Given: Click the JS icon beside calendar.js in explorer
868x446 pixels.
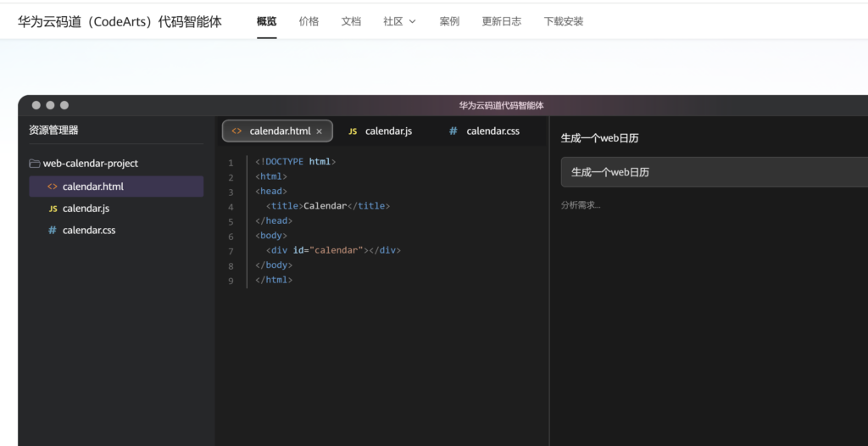Looking at the screenshot, I should coord(53,209).
